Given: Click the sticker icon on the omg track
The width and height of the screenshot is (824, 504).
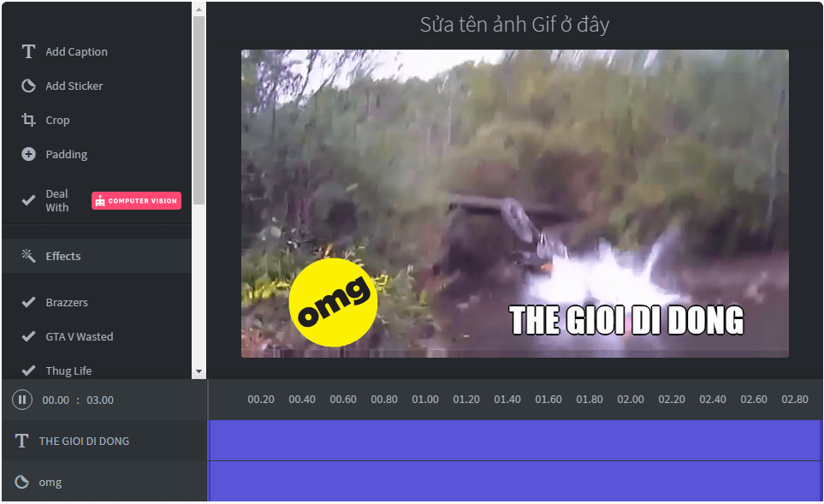Looking at the screenshot, I should 21,482.
